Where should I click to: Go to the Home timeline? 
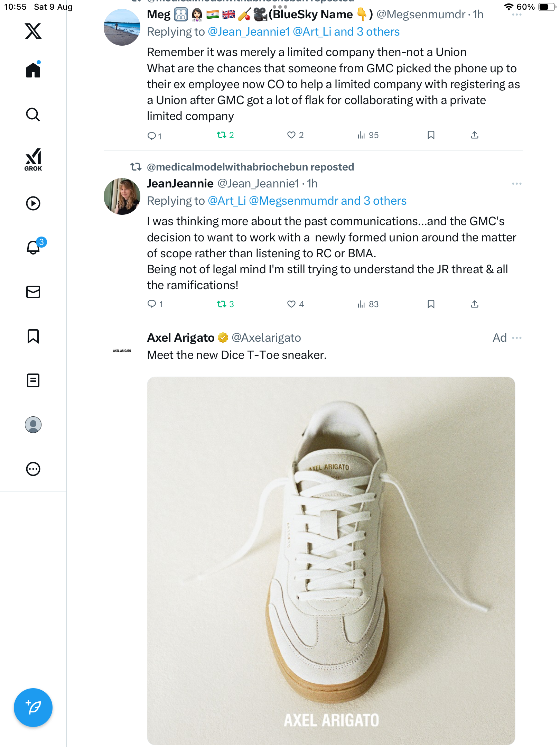pyautogui.click(x=33, y=70)
